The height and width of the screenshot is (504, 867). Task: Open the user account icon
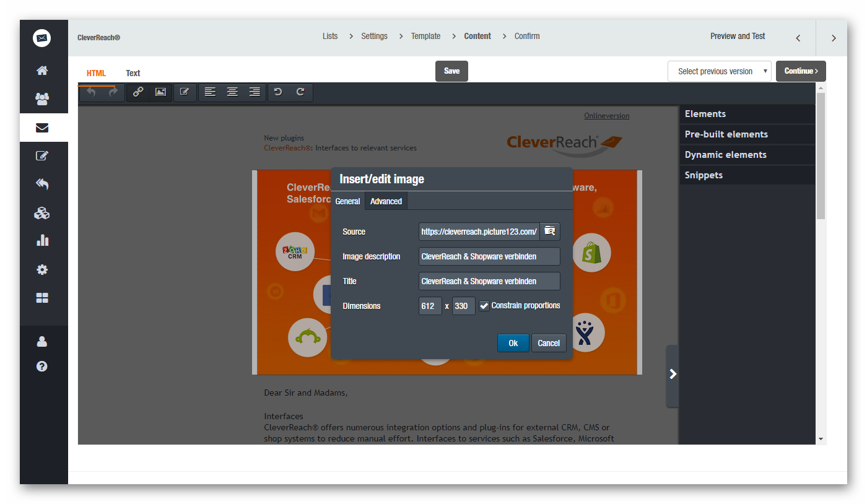coord(42,341)
